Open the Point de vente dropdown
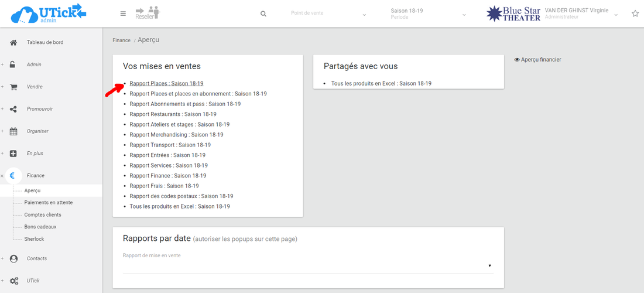This screenshot has width=644, height=293. (328, 13)
